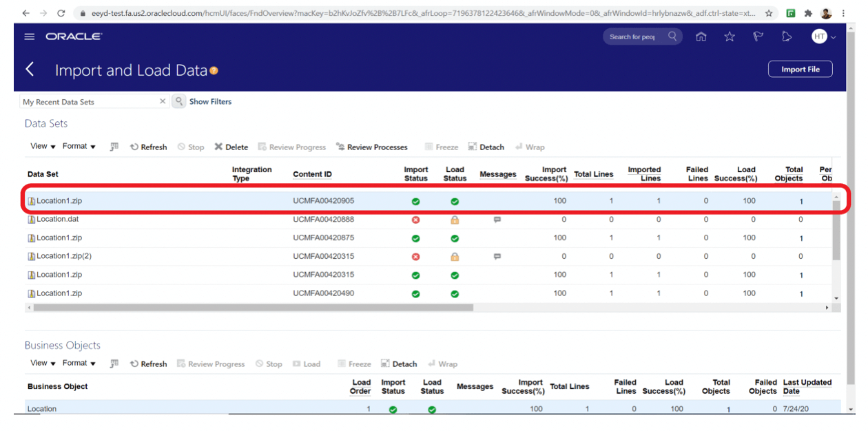Detach the Business Objects table
The image size is (868, 431).
[399, 364]
